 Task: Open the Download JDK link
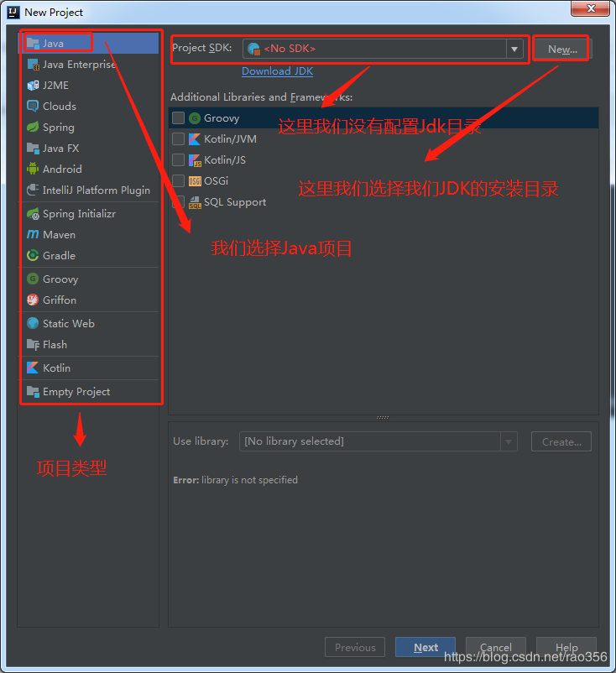coord(277,71)
